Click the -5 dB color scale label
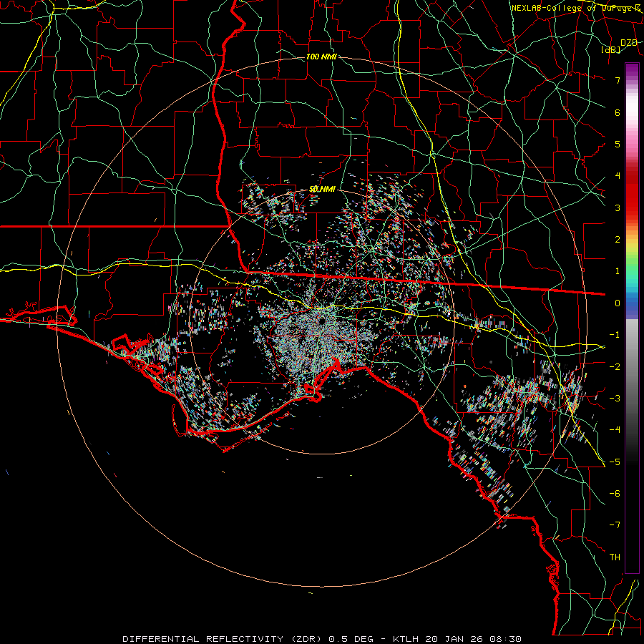The image size is (644, 644). (x=615, y=462)
